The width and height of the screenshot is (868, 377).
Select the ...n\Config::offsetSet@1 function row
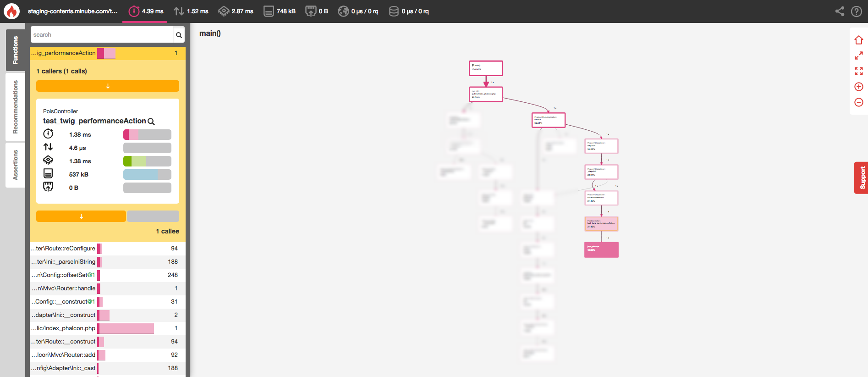point(108,275)
